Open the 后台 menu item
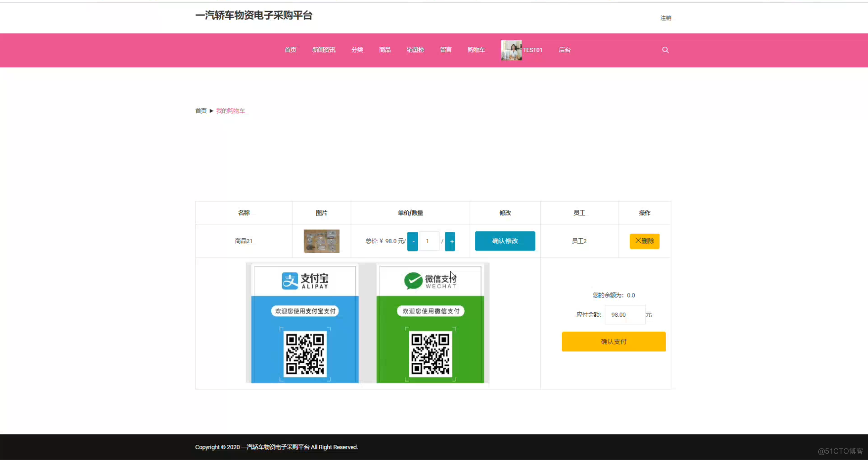 click(x=565, y=50)
